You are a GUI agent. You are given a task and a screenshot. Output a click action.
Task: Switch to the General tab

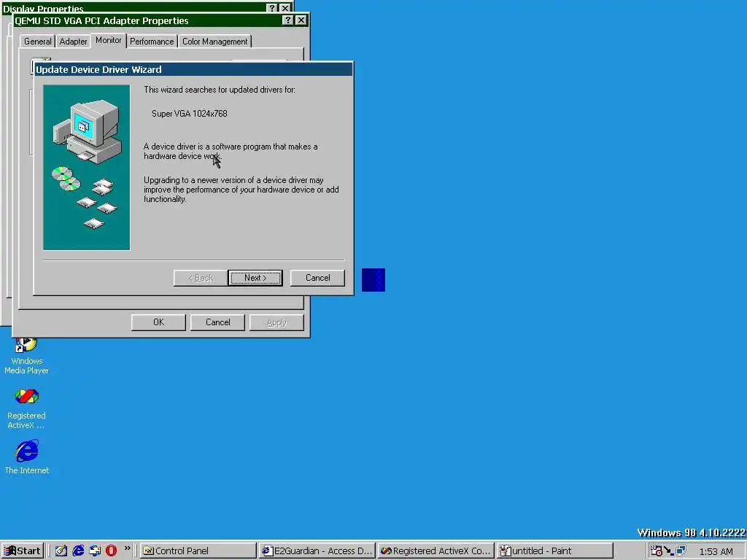38,42
